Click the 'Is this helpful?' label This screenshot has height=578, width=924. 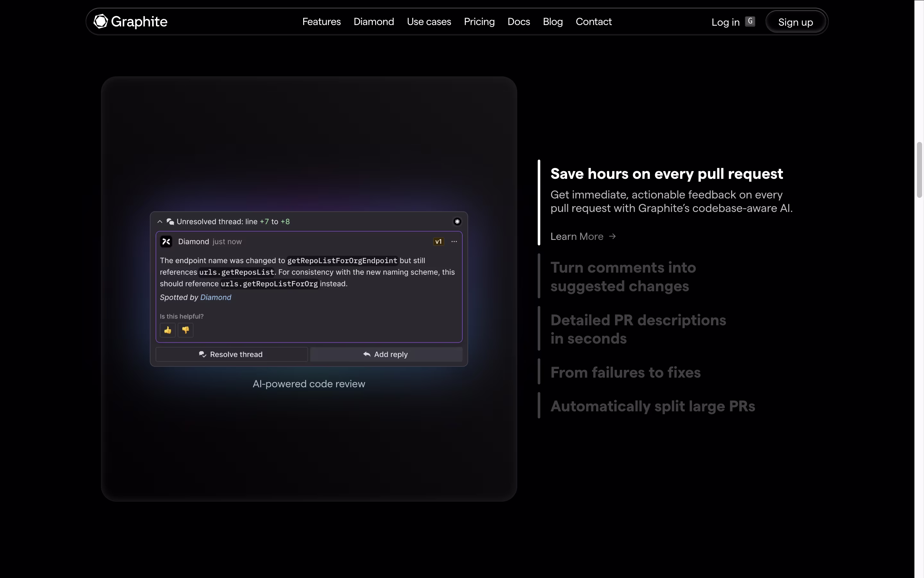[x=182, y=317]
